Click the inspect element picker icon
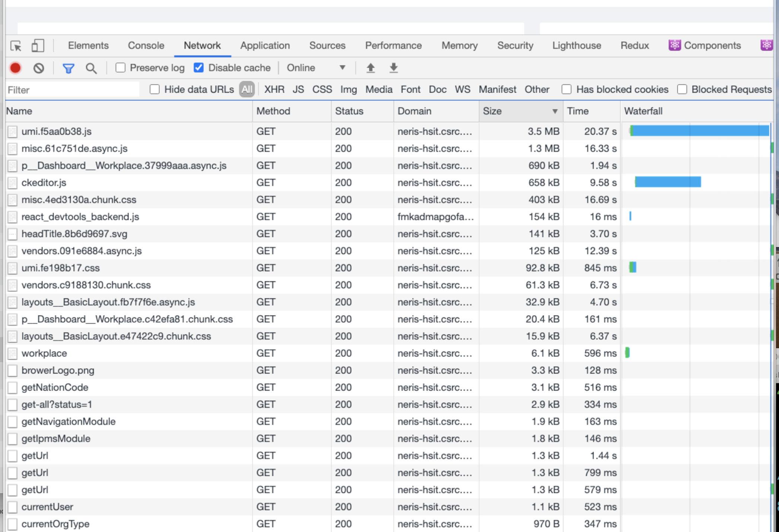Viewport: 779px width, 532px height. tap(16, 46)
